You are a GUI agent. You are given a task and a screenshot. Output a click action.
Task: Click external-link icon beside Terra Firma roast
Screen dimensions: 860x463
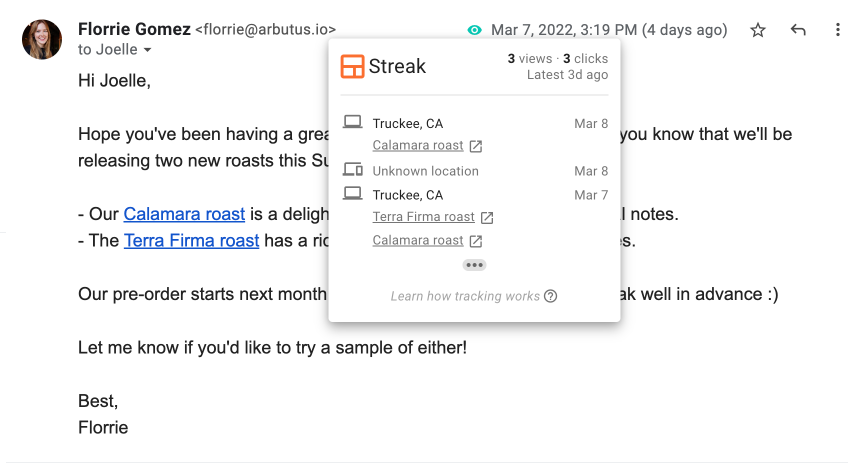point(487,218)
